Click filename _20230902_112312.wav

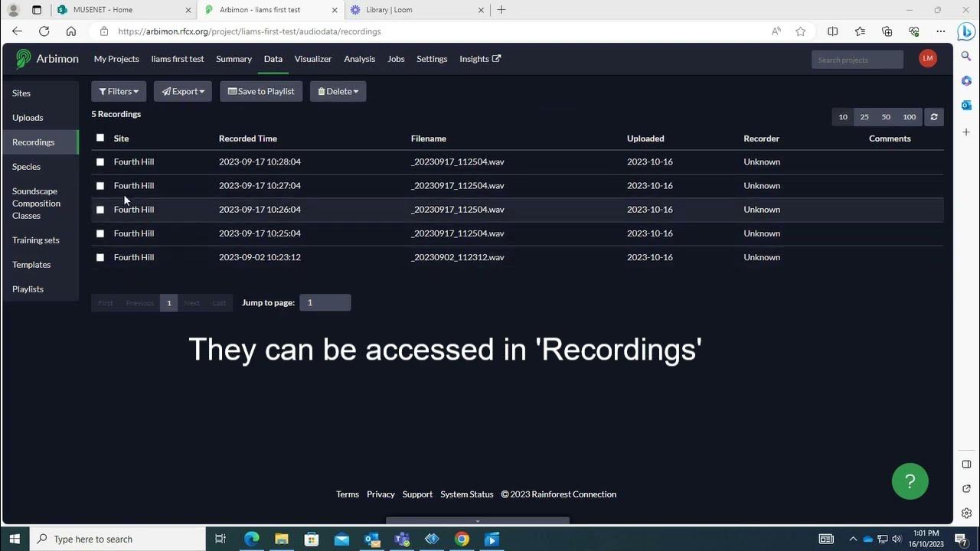458,257
